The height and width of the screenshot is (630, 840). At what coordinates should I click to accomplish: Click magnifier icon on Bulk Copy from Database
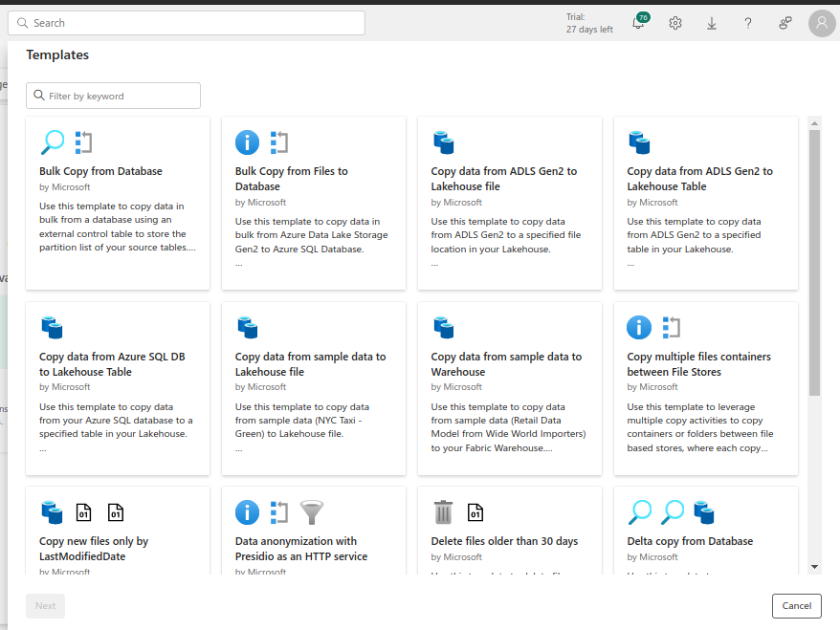52,142
